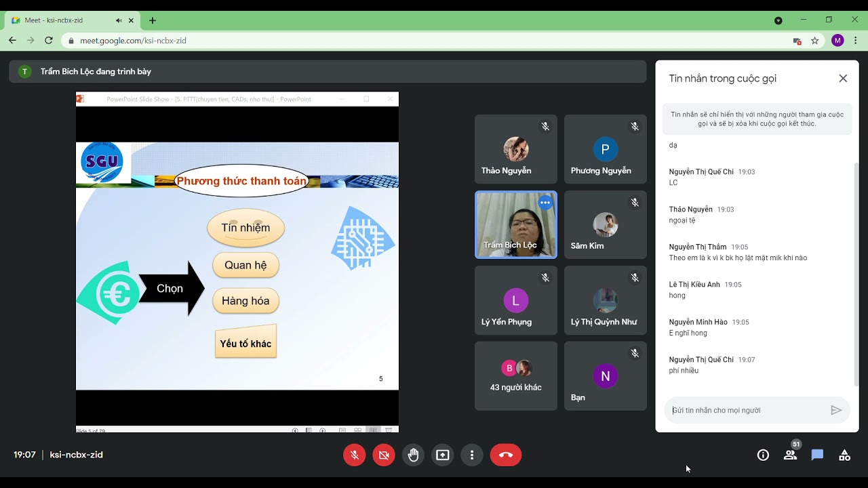Viewport: 868px width, 488px height.
Task: Click the chat scrollbar in the message panel
Action: tap(856, 274)
